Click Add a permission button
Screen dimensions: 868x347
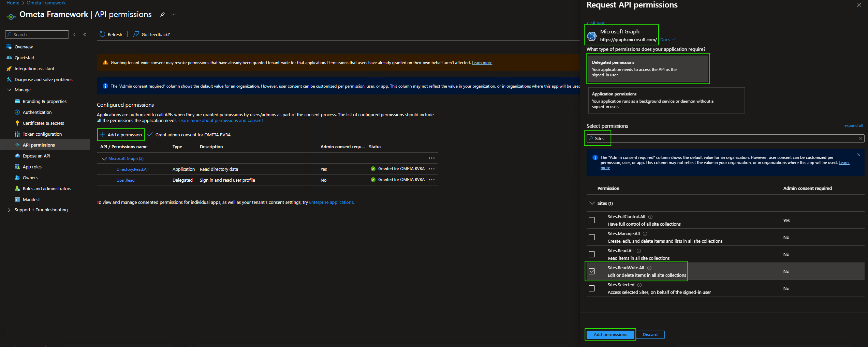[121, 135]
